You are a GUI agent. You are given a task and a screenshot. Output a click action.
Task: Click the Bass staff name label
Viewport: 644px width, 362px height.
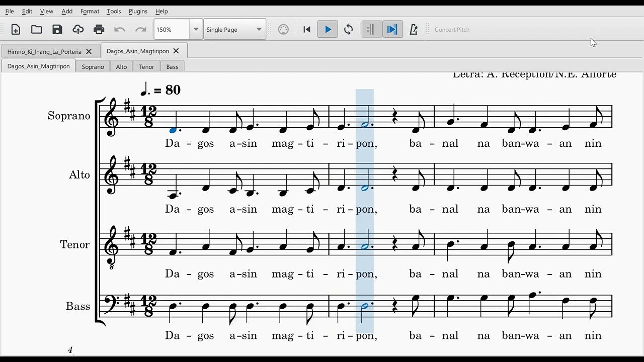(x=78, y=306)
